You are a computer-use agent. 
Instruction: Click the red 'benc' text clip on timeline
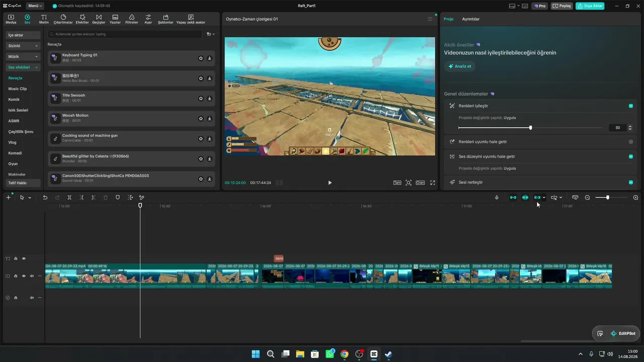279,258
